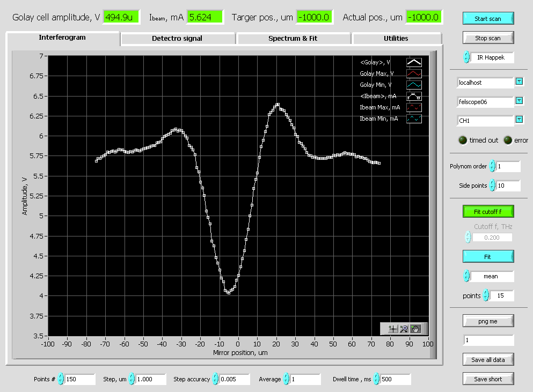This screenshot has width=533, height=392.
Task: Click the Target pos. -1000.0 readout
Action: click(x=315, y=17)
